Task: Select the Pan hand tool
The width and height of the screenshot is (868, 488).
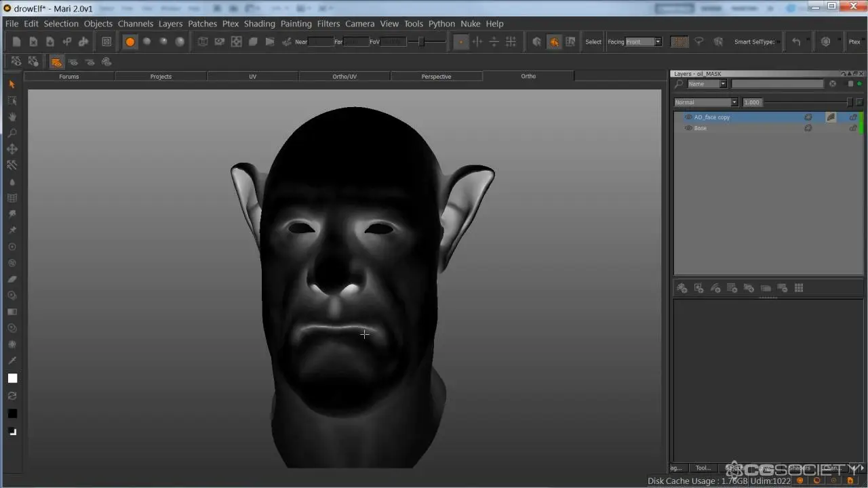Action: [12, 117]
